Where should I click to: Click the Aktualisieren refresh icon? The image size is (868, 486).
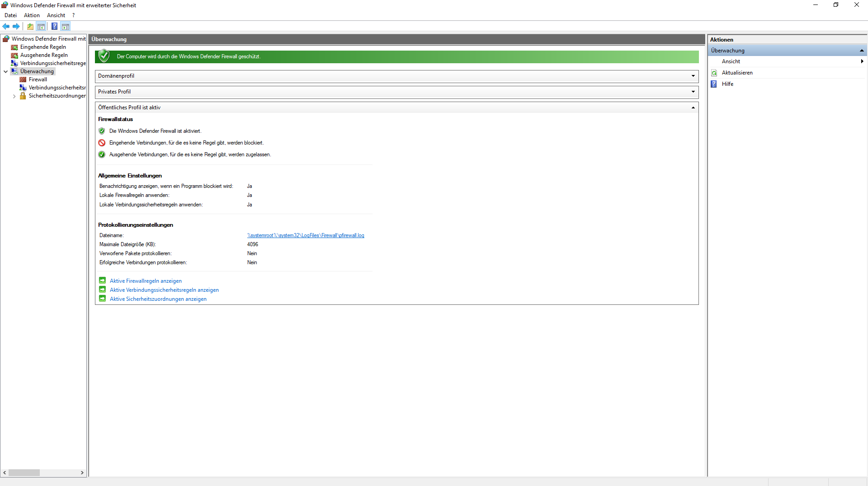coord(714,73)
